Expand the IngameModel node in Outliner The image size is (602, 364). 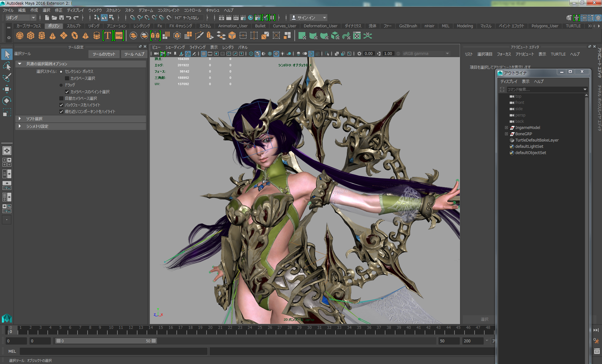[x=506, y=128]
